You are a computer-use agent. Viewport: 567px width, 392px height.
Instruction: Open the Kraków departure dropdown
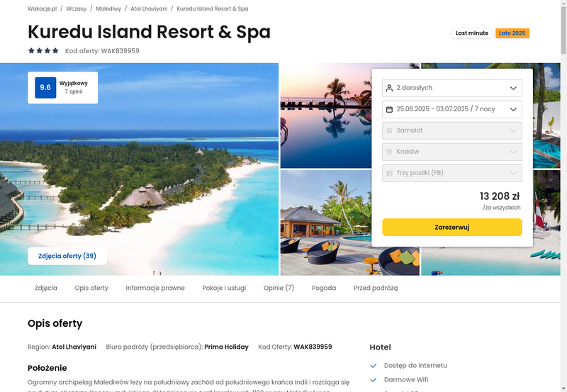[x=452, y=152]
